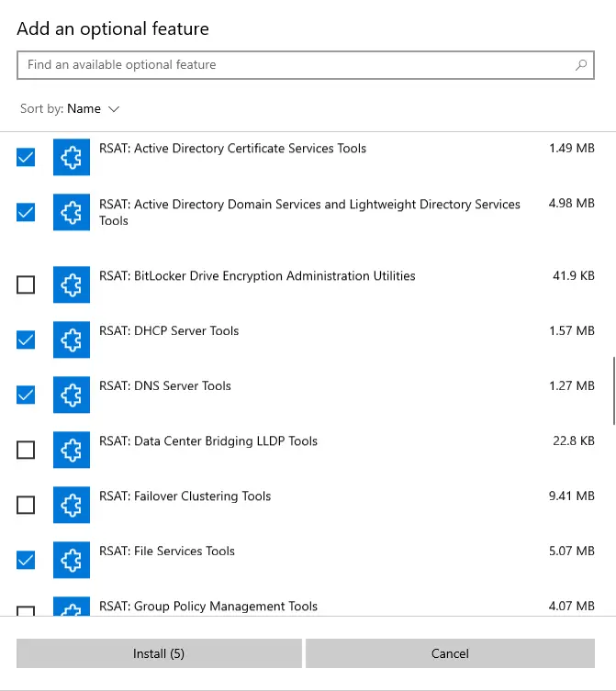Select RSAT: DNS Server Tools label
616x691 pixels.
coord(165,386)
